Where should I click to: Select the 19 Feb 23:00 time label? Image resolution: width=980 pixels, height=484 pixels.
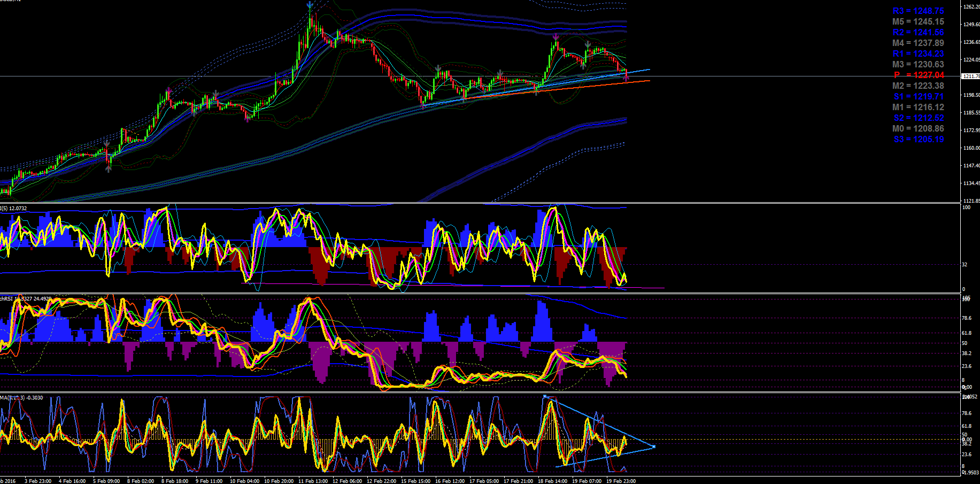coord(621,481)
